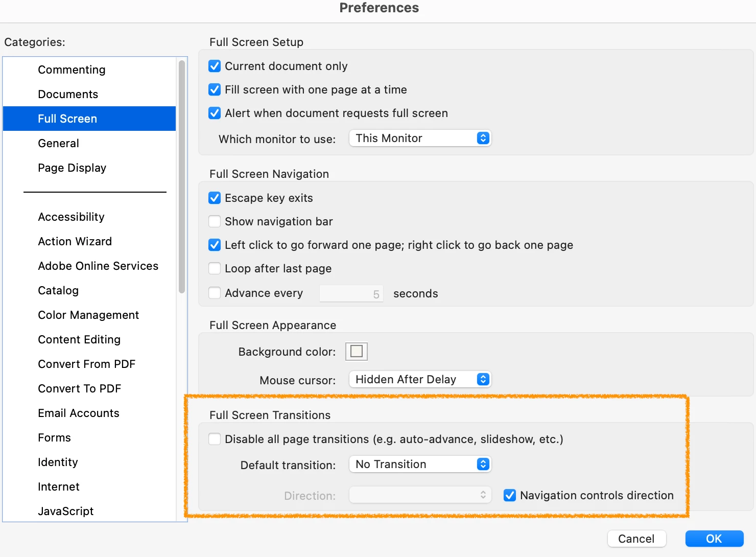The image size is (756, 557).
Task: Expand the Default transition dropdown
Action: click(x=420, y=464)
